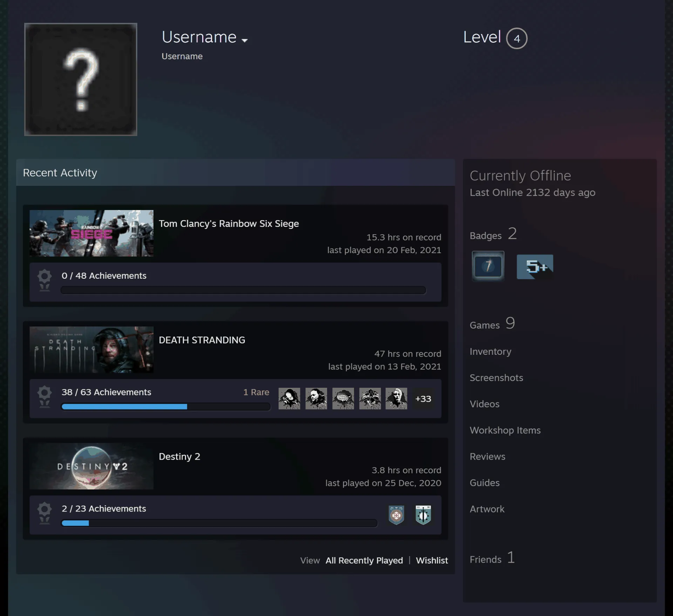This screenshot has width=673, height=616.
Task: Show the +33 more achievements
Action: [423, 399]
